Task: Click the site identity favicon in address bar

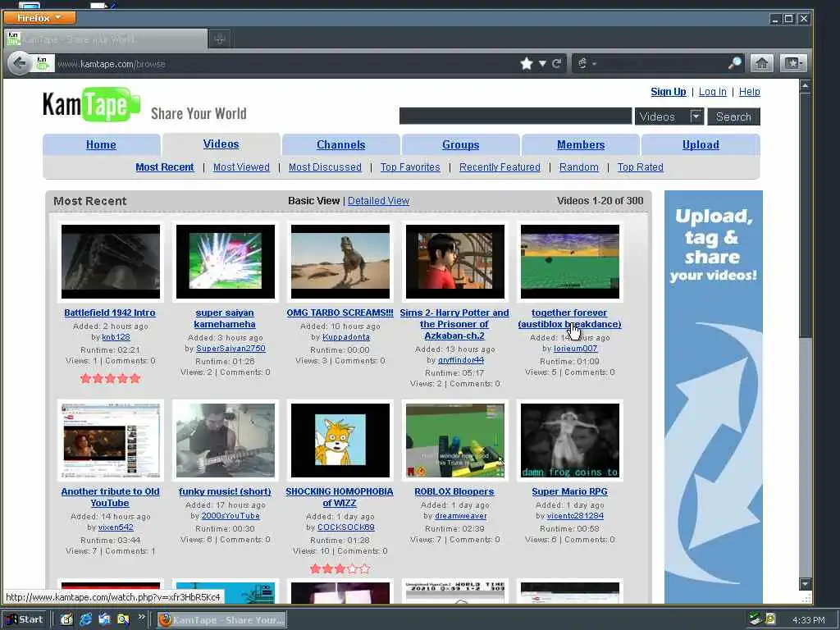Action: 43,64
